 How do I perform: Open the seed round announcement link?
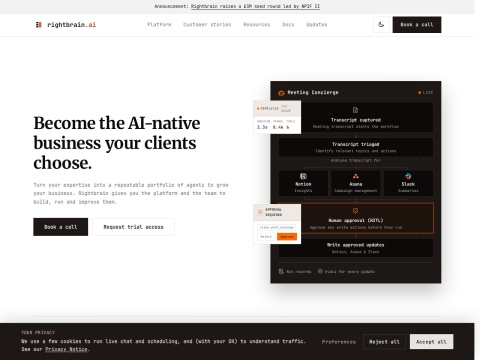255,6
